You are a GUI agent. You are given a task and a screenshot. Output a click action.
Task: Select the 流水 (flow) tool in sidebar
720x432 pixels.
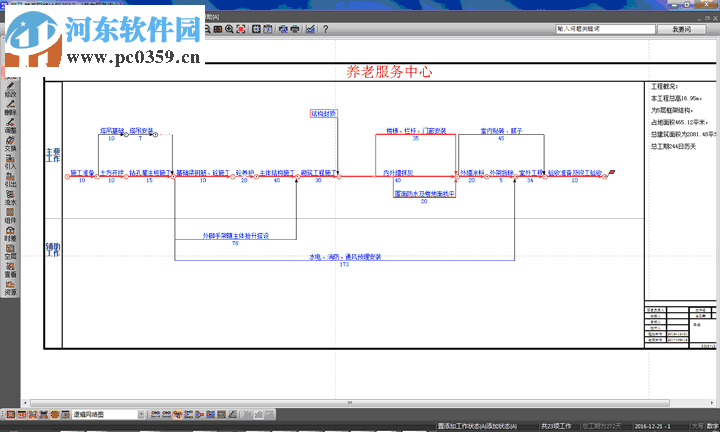[10, 197]
